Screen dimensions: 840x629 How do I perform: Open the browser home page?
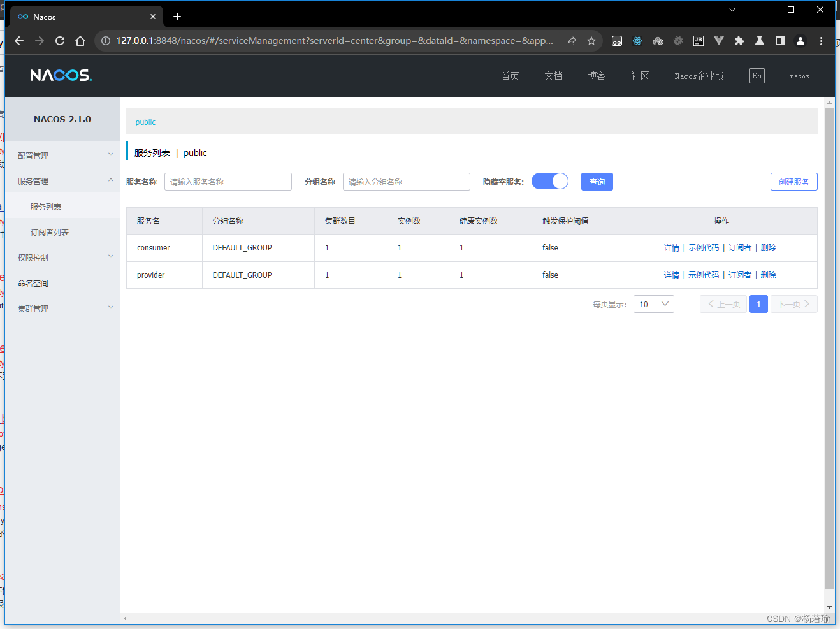point(80,41)
